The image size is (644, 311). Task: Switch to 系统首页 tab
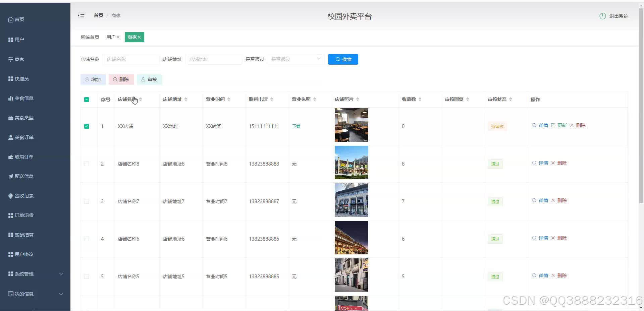coord(90,37)
